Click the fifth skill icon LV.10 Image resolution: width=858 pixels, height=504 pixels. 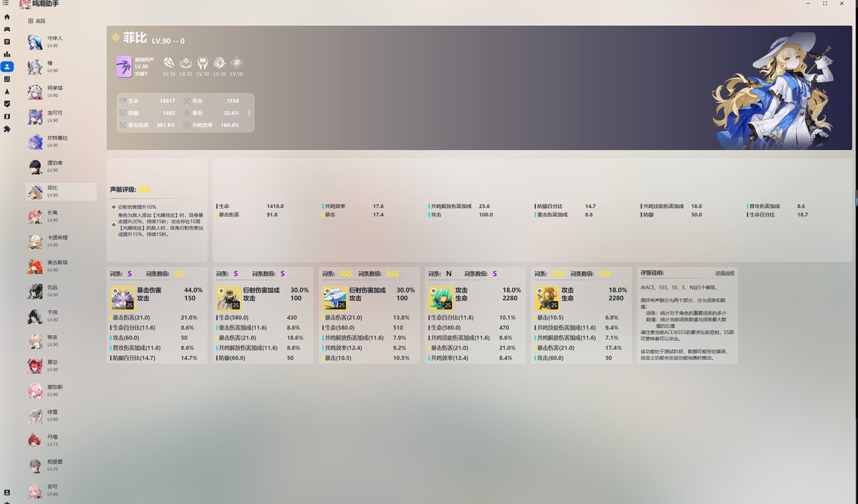pyautogui.click(x=237, y=63)
